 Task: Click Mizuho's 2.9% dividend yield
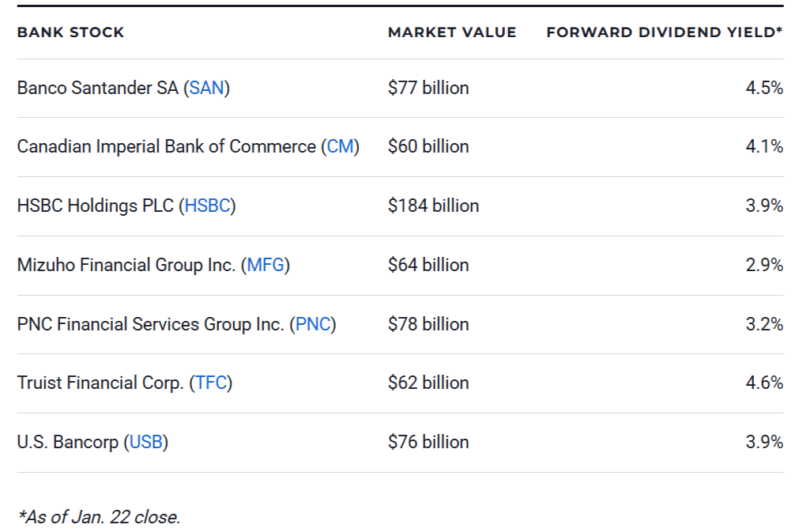764,265
